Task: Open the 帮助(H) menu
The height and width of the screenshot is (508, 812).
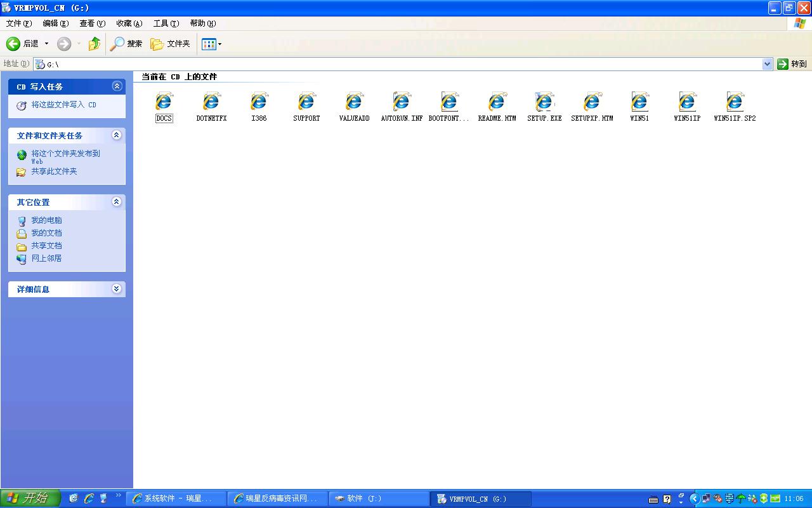Action: click(x=203, y=23)
